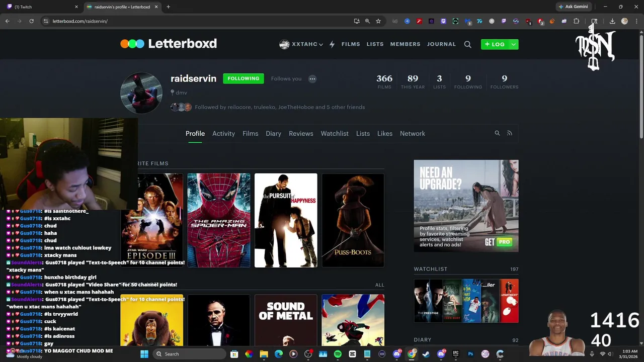The width and height of the screenshot is (644, 362).
Task: Click the browser vertical scrollbar
Action: tap(641, 85)
